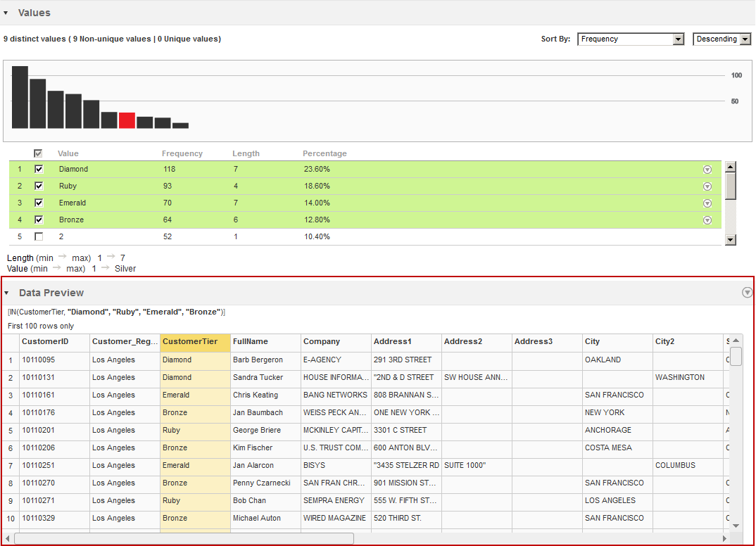Open the Data Preview panel options icon
756x546 pixels.
coord(748,293)
